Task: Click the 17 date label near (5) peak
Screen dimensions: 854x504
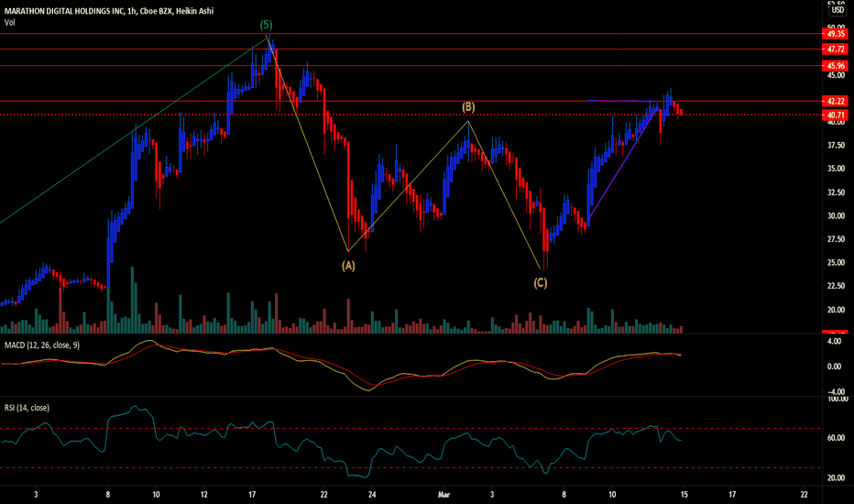Action: (252, 494)
